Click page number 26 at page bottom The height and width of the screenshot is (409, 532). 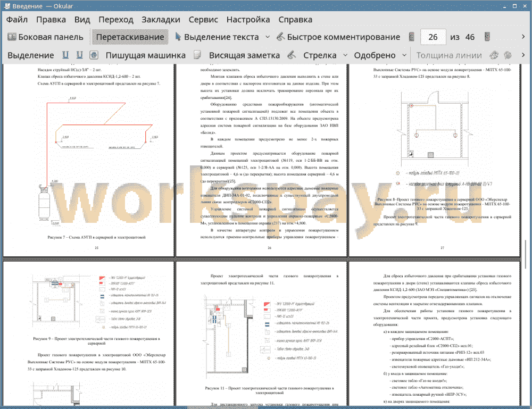pyautogui.click(x=269, y=248)
